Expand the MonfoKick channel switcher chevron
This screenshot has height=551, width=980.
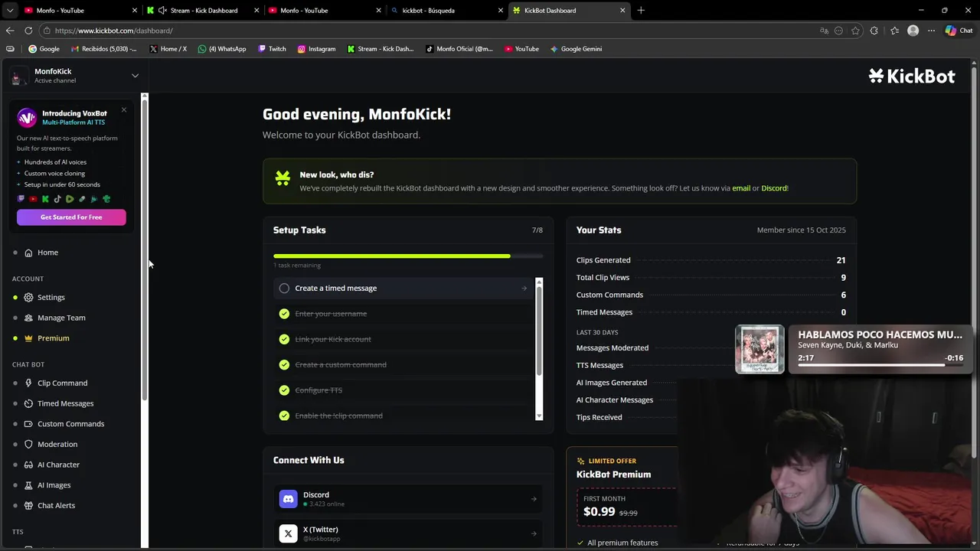click(x=135, y=76)
